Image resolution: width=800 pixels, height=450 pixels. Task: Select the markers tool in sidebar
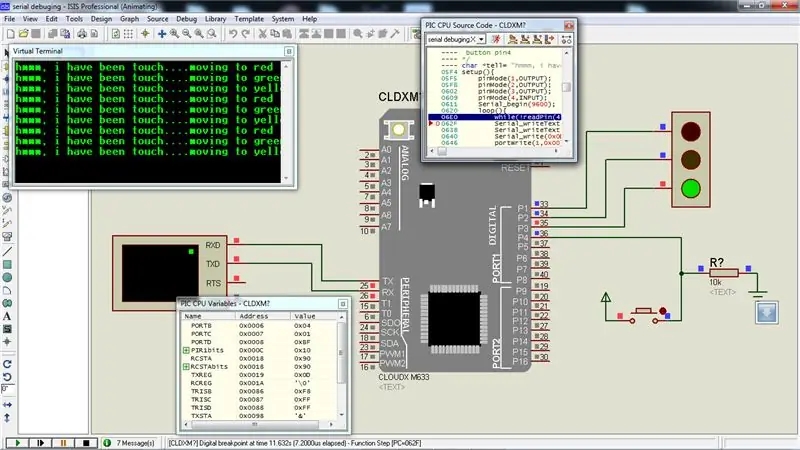(7, 342)
